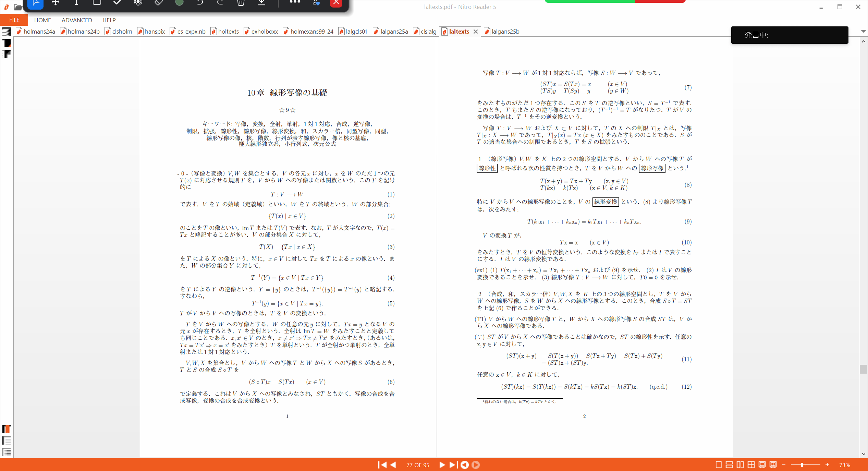
Task: Open the FILE menu
Action: coord(14,20)
